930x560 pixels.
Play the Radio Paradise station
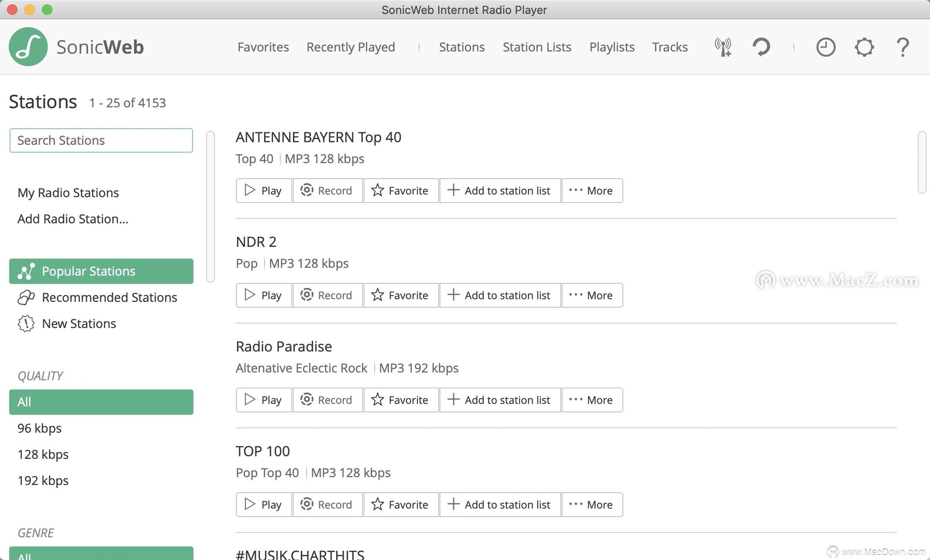264,400
